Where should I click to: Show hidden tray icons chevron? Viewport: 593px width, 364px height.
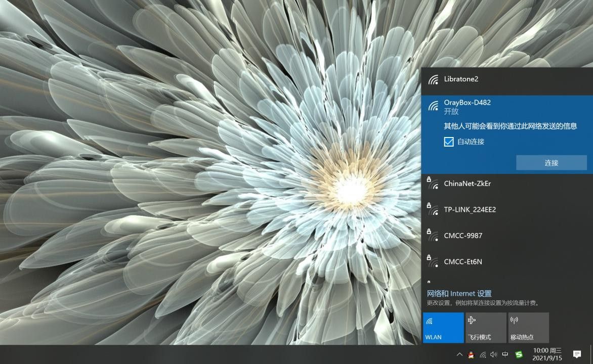coord(459,354)
